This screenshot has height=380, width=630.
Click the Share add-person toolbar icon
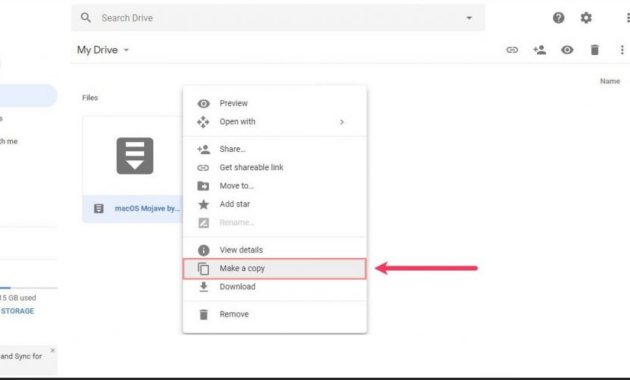(x=539, y=50)
